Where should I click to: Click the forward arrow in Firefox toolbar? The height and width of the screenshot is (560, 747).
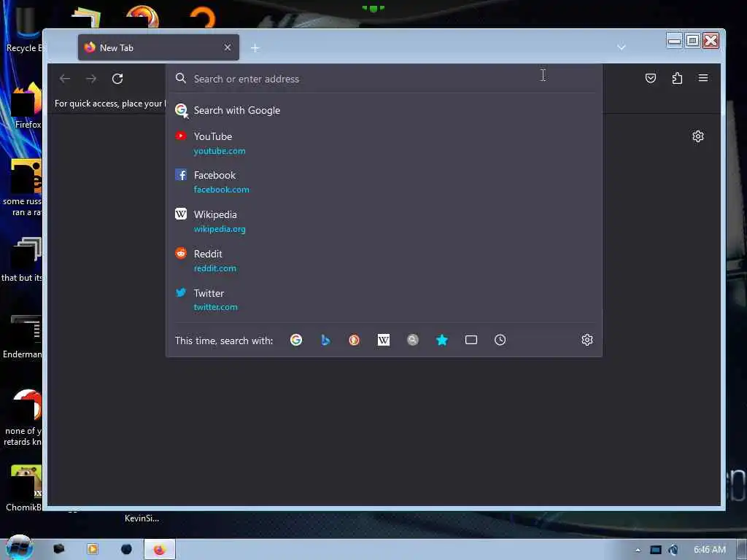coord(91,79)
